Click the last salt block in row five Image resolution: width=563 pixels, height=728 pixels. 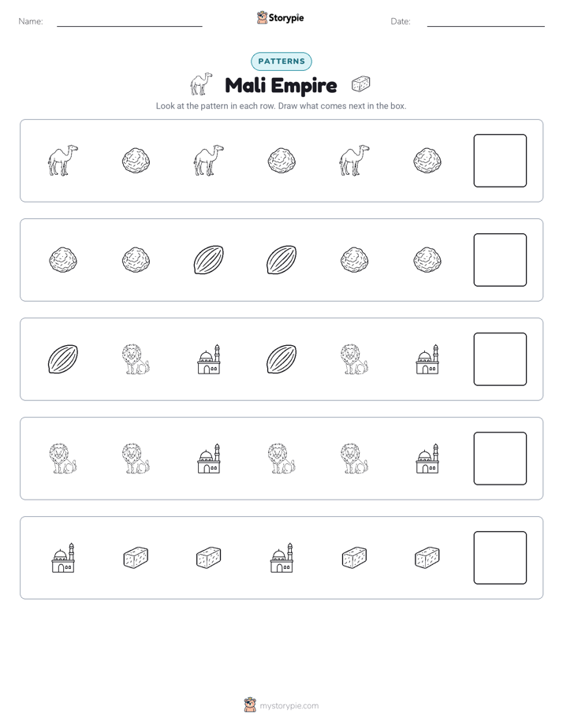427,558
